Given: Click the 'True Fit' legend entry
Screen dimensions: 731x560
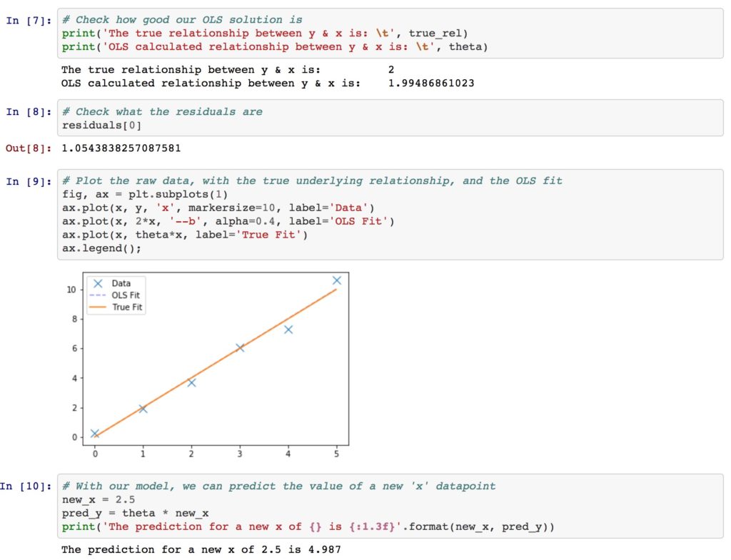Looking at the screenshot, I should [x=116, y=307].
